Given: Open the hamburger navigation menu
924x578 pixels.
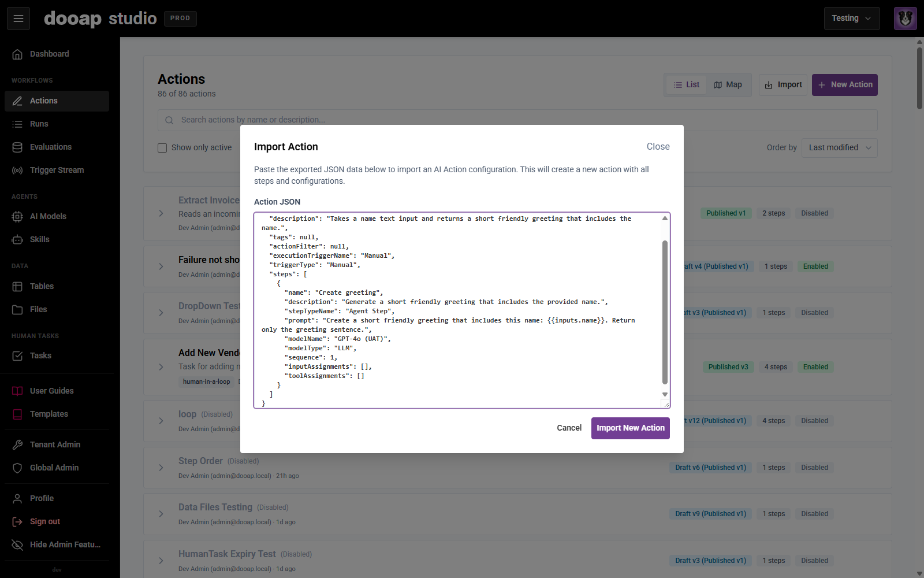Looking at the screenshot, I should 18,18.
